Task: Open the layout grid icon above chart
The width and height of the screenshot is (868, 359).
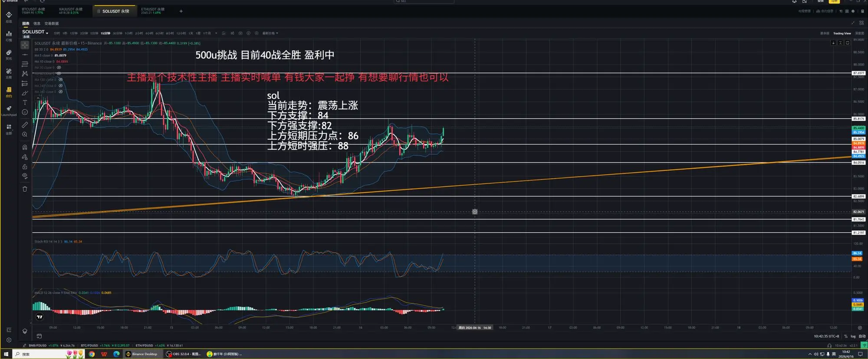Action: [861, 23]
